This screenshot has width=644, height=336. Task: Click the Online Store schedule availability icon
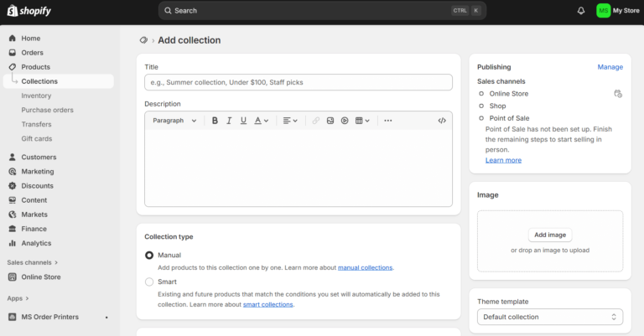click(x=618, y=94)
